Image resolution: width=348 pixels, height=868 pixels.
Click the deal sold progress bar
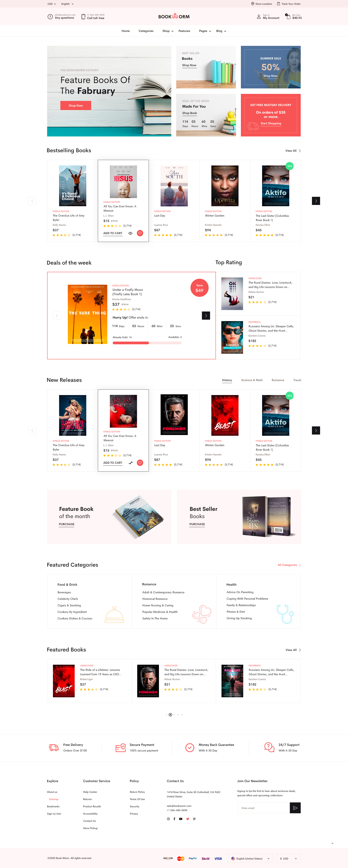click(x=147, y=343)
